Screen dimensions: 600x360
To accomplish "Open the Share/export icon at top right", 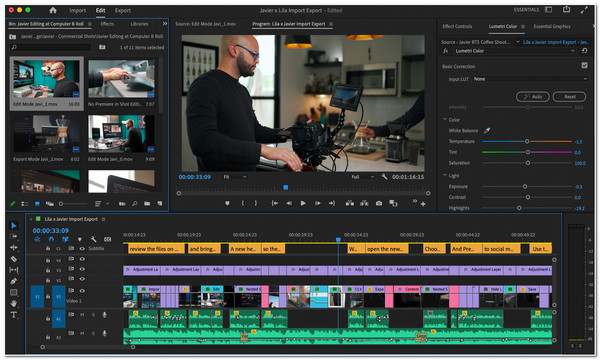I will point(566,10).
